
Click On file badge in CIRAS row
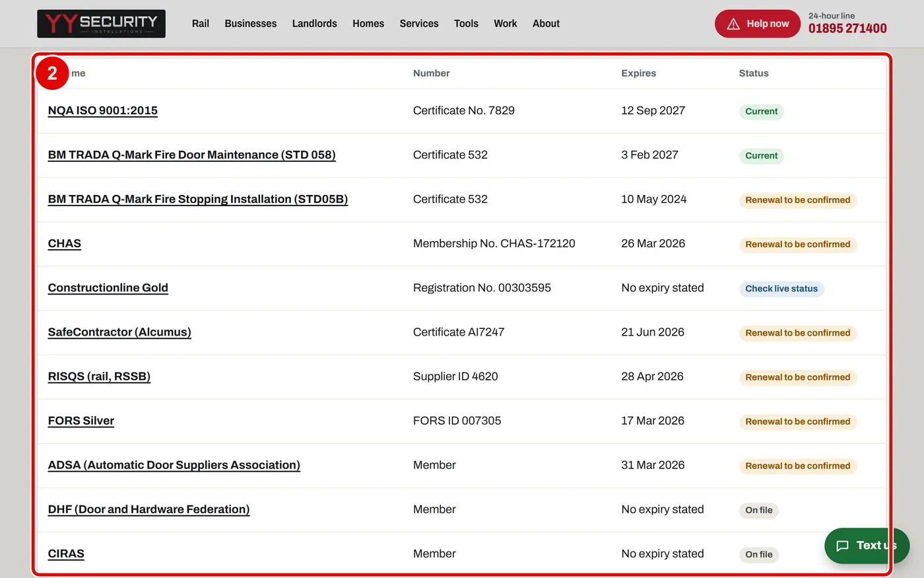(x=758, y=554)
